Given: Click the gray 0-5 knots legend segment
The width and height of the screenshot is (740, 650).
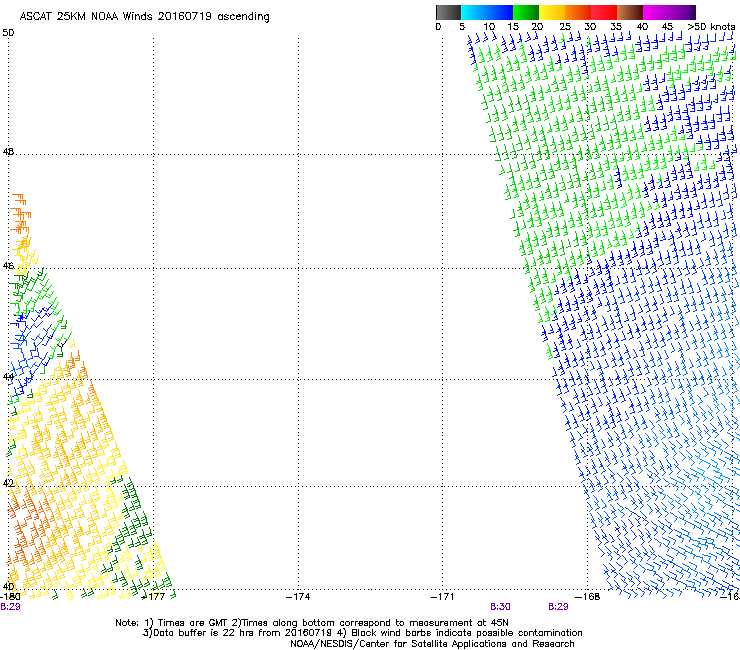Looking at the screenshot, I should (448, 12).
